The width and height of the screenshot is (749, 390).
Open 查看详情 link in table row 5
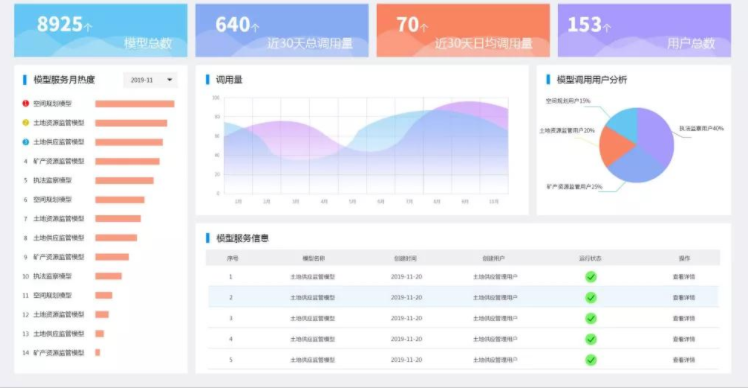[684, 360]
